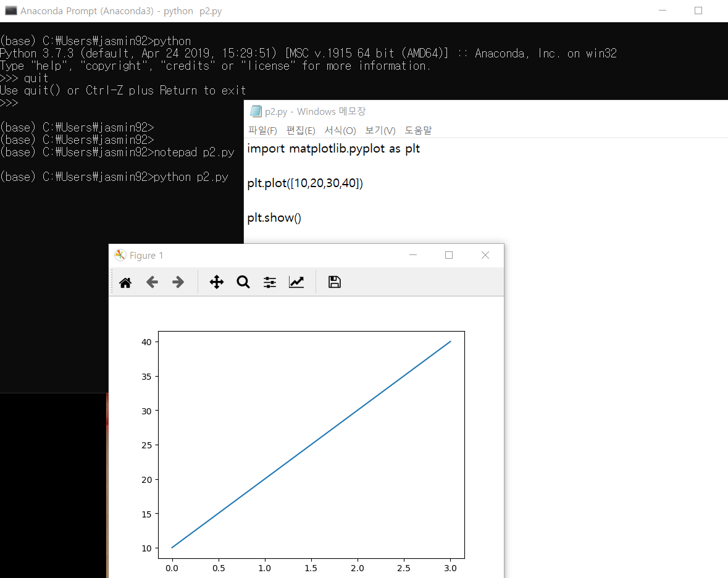Open the Configure subplots dialog
The image size is (728, 578).
coord(269,282)
